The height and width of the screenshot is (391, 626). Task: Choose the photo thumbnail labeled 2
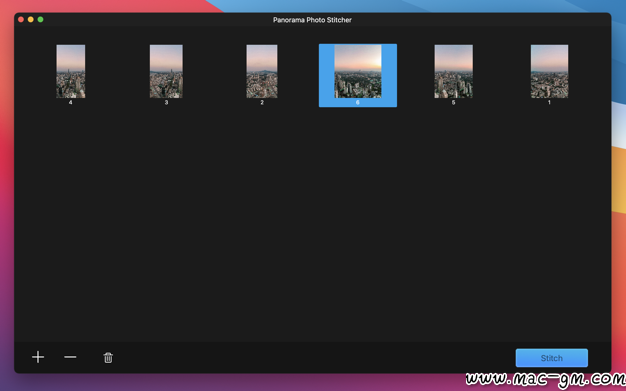(x=262, y=71)
